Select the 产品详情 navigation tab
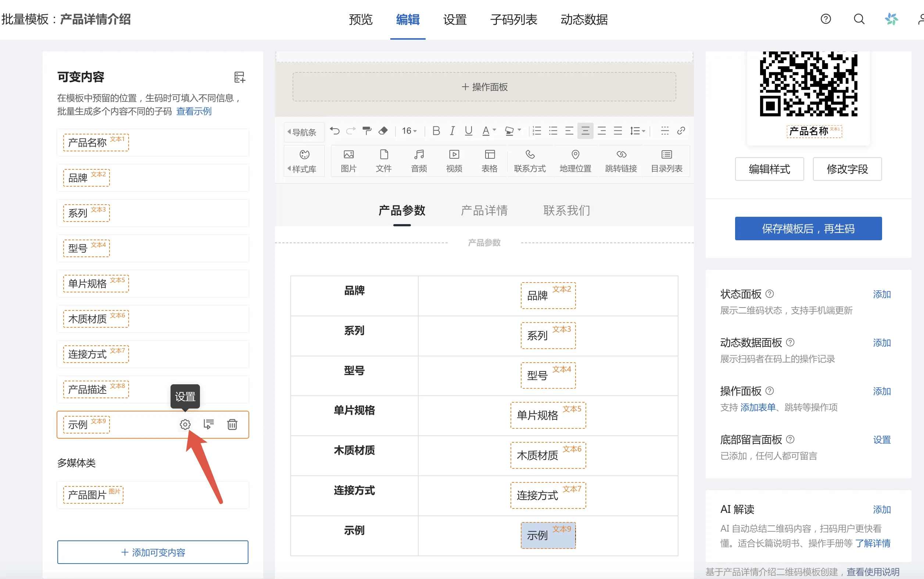Viewport: 924px width, 579px height. point(484,210)
